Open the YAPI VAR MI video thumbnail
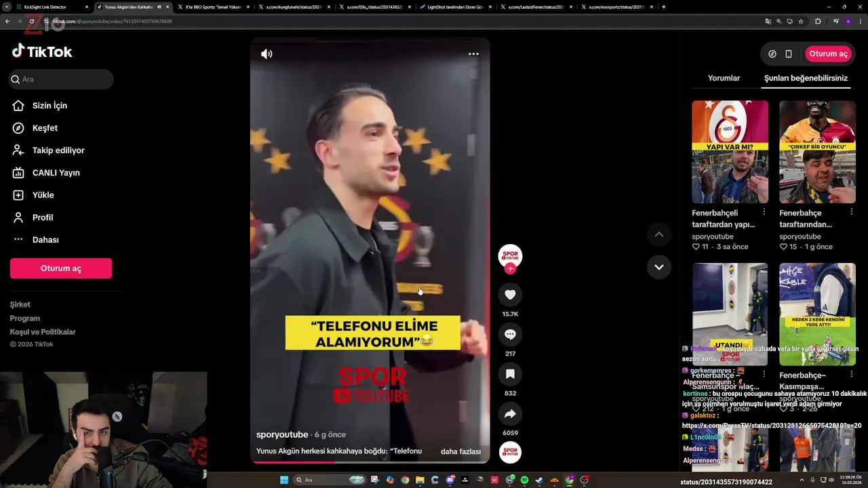868x488 pixels. pos(730,152)
